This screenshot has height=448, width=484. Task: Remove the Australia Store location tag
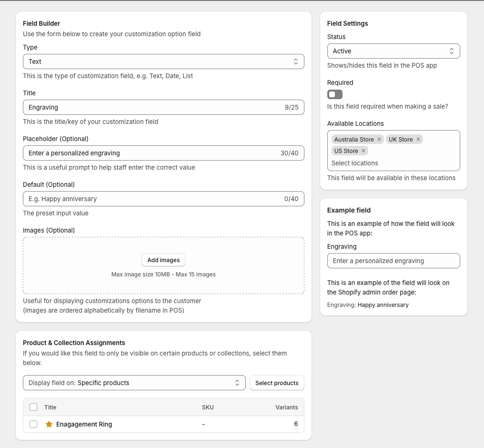click(379, 139)
